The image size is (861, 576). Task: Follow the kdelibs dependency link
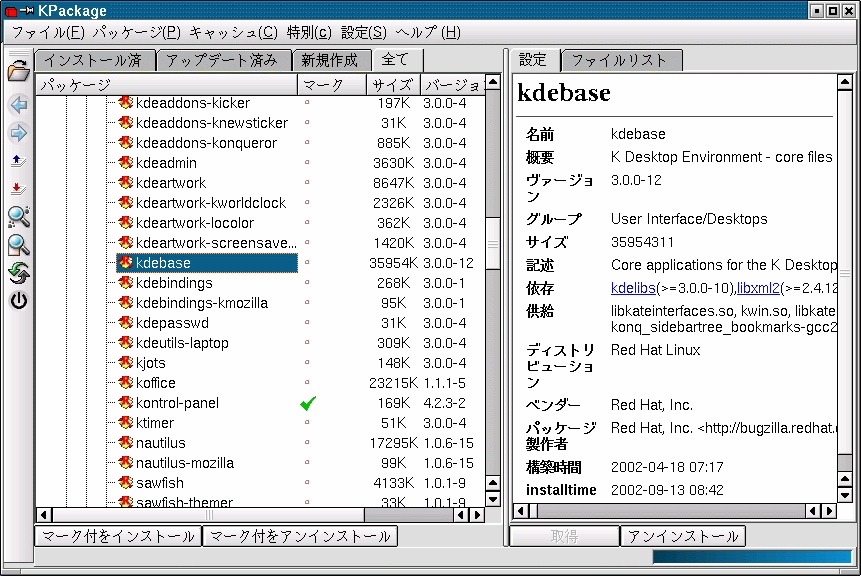click(x=633, y=288)
